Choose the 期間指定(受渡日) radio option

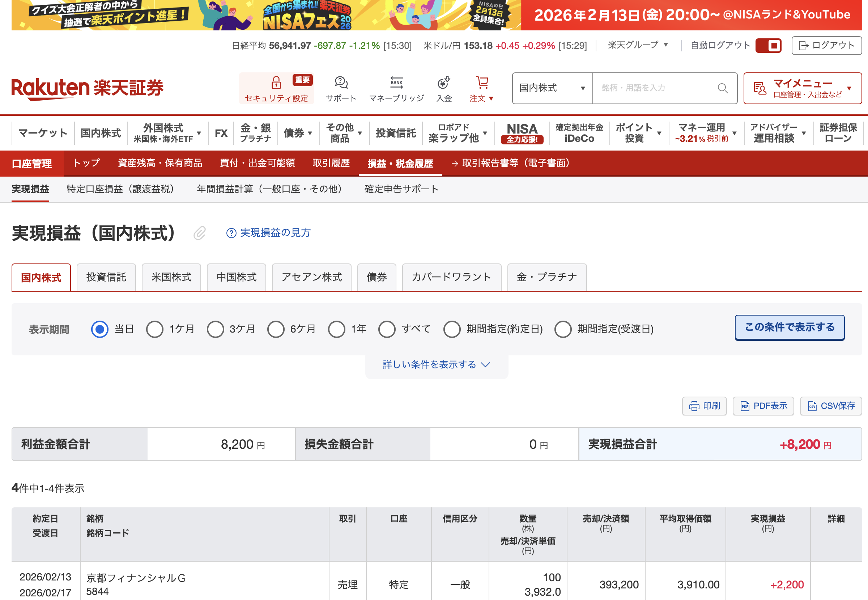(563, 329)
